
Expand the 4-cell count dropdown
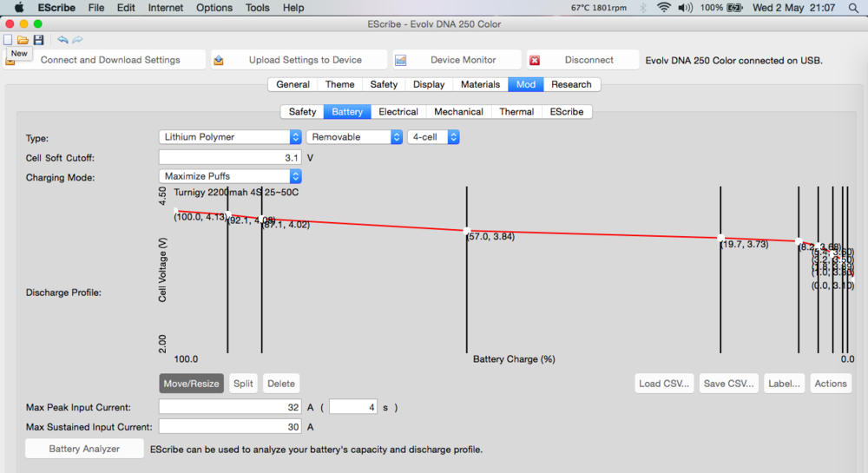[x=433, y=137]
